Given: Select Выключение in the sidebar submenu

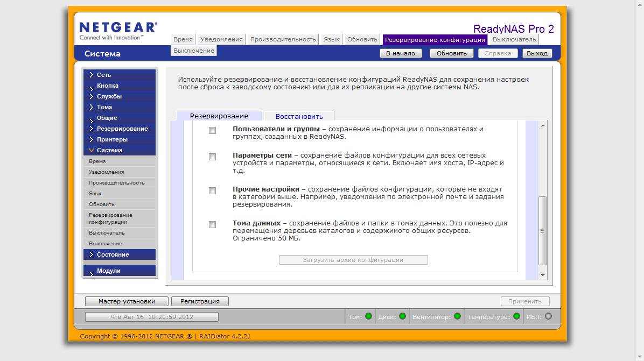Looking at the screenshot, I should click(120, 243).
